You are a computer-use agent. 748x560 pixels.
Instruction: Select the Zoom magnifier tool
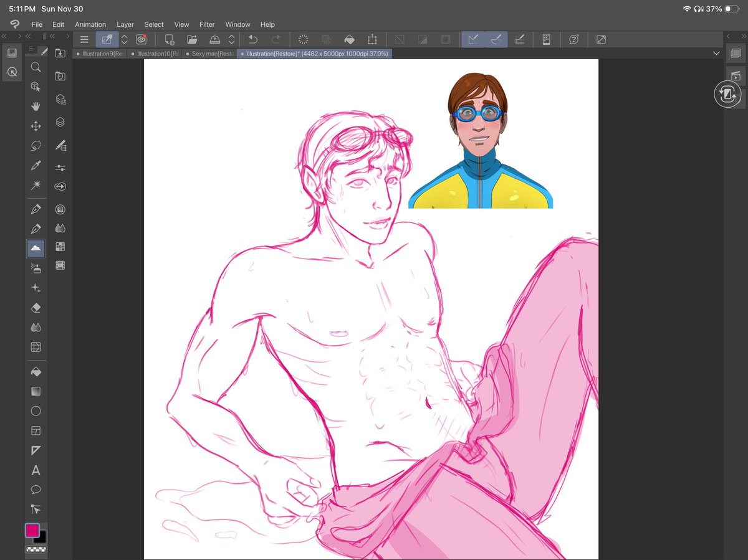36,67
